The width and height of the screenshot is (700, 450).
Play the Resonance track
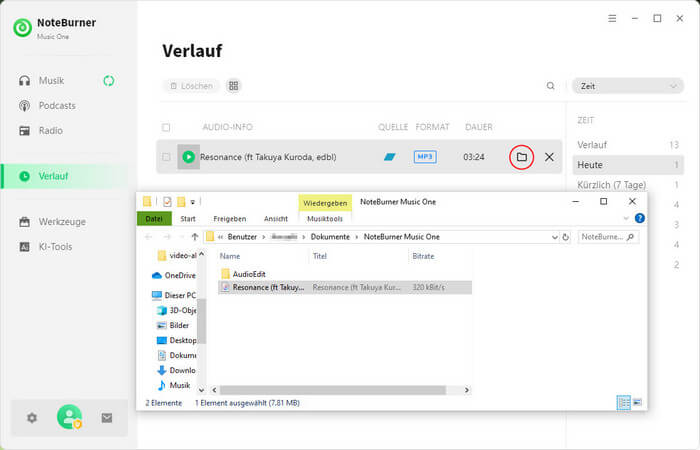point(188,157)
